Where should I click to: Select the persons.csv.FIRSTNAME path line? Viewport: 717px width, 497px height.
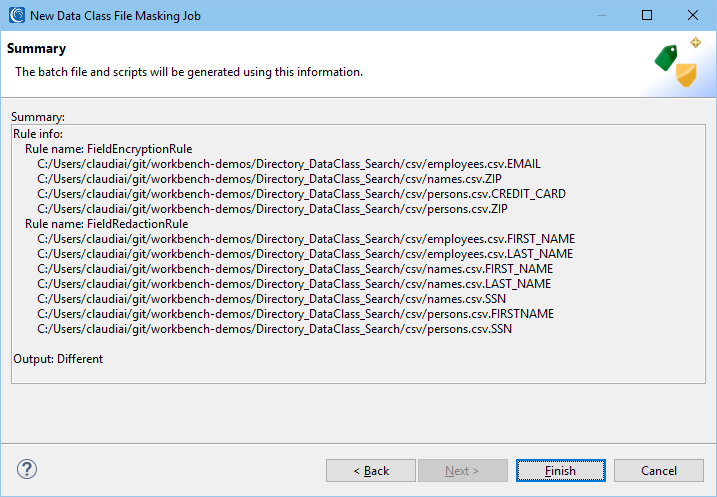click(x=295, y=314)
